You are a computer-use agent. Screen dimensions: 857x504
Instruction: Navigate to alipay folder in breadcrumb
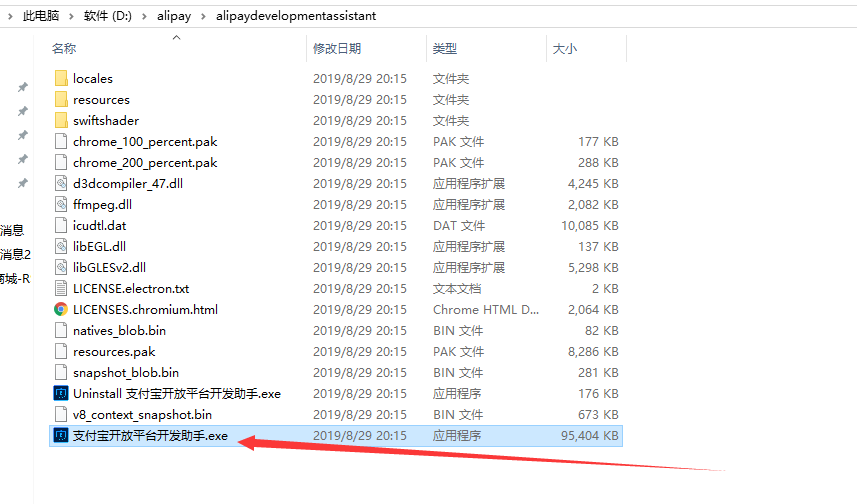[x=174, y=16]
